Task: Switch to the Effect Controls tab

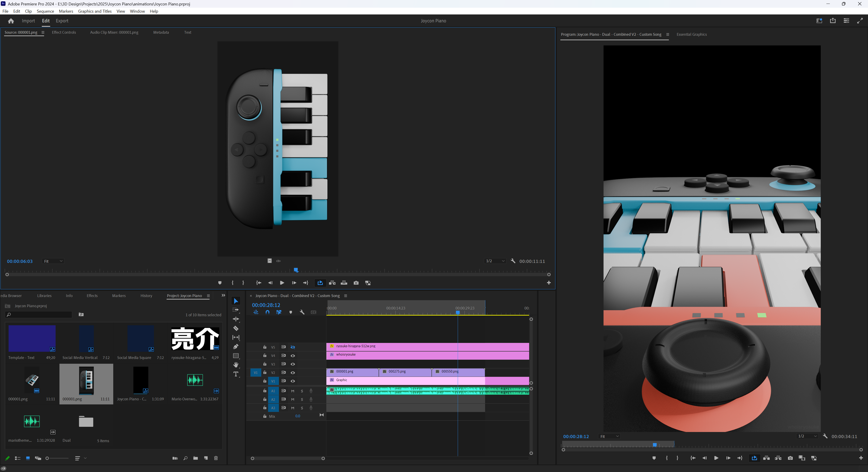Action: tap(64, 32)
